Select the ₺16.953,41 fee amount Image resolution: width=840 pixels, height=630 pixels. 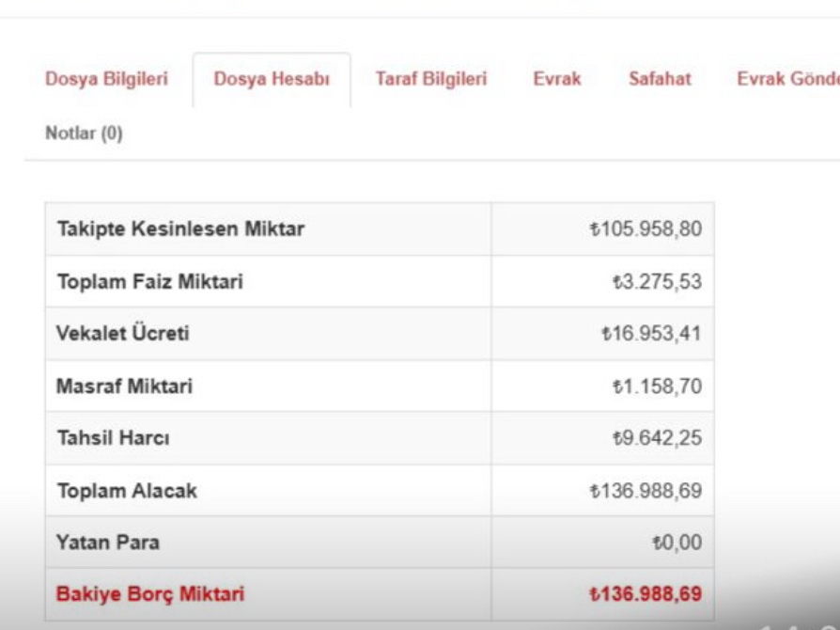click(x=651, y=334)
